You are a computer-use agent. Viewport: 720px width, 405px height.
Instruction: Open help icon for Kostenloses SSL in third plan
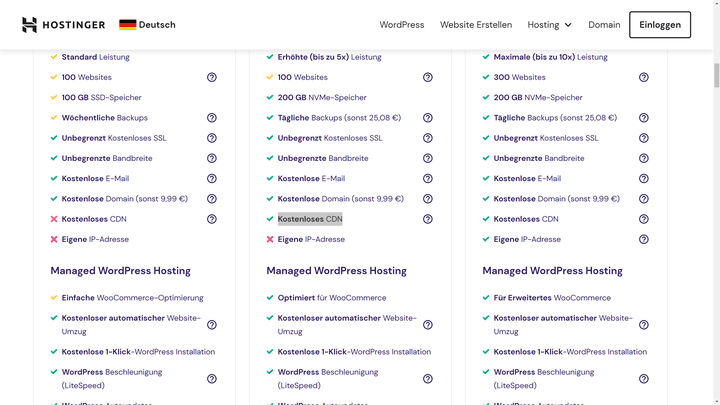644,138
